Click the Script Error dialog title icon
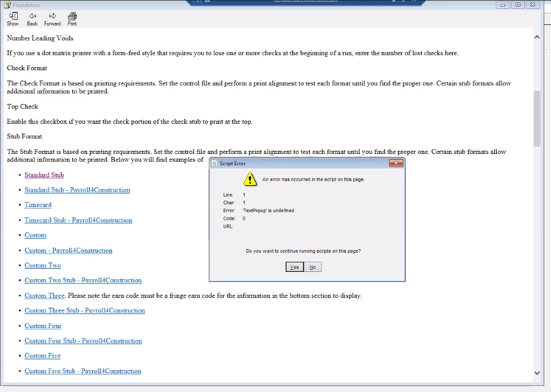The image size is (551, 392). point(215,163)
